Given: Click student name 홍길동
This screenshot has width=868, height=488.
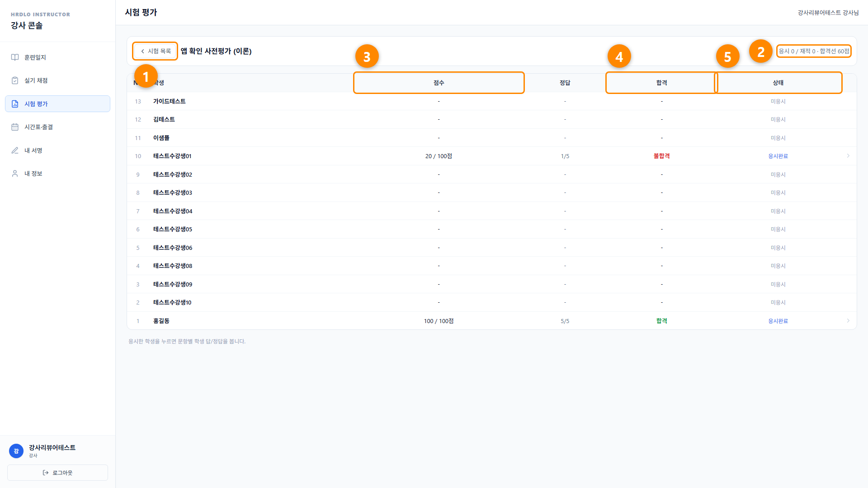Looking at the screenshot, I should point(161,321).
